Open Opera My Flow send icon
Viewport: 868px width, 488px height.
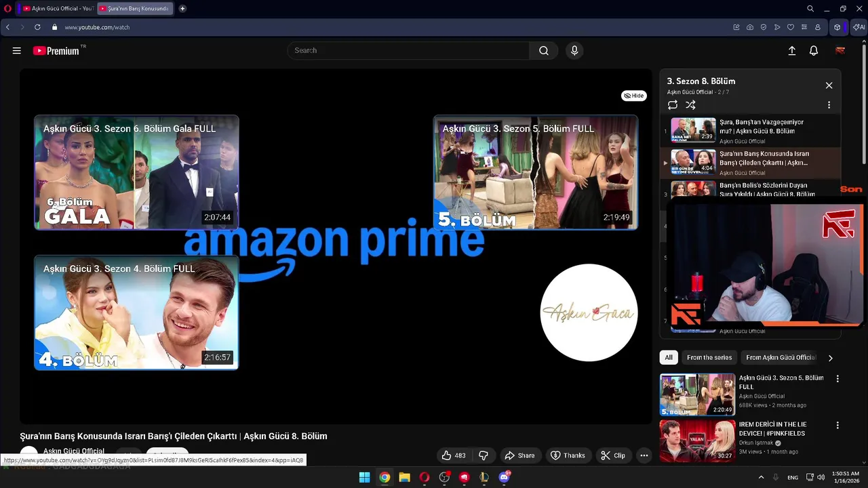[777, 27]
